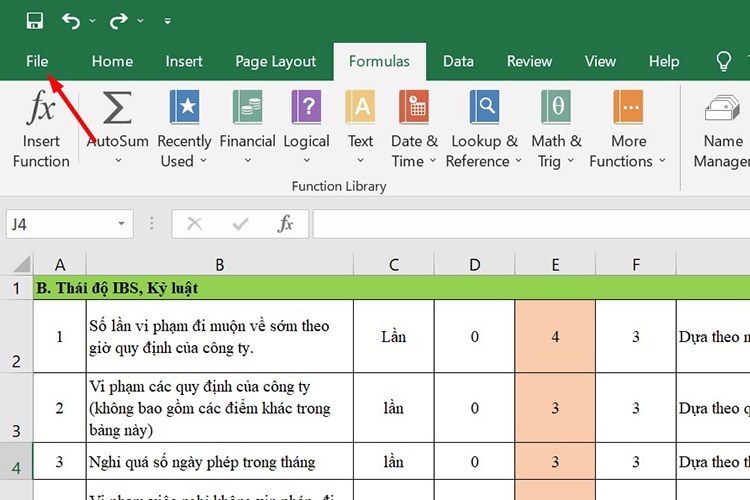Select row 2 header
750x500 pixels.
pos(16,336)
